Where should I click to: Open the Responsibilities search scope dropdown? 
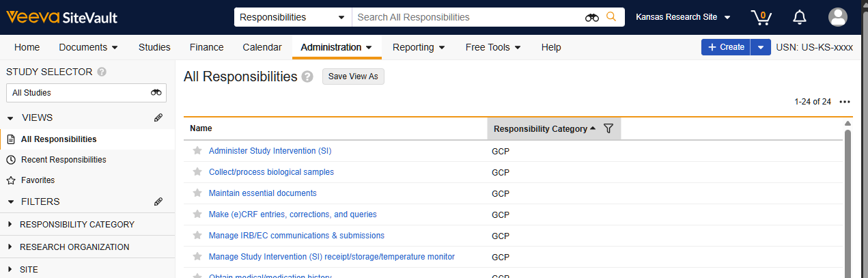point(292,17)
